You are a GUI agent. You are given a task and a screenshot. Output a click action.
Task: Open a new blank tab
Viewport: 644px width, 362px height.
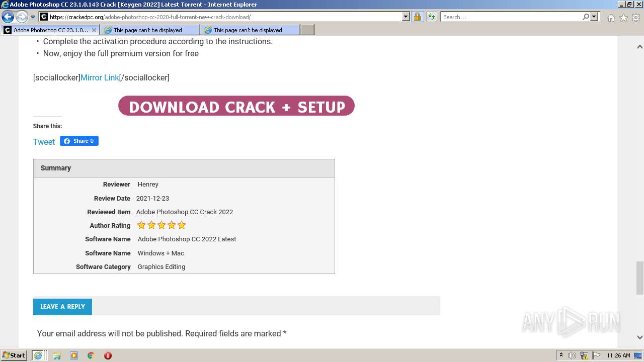(x=307, y=30)
